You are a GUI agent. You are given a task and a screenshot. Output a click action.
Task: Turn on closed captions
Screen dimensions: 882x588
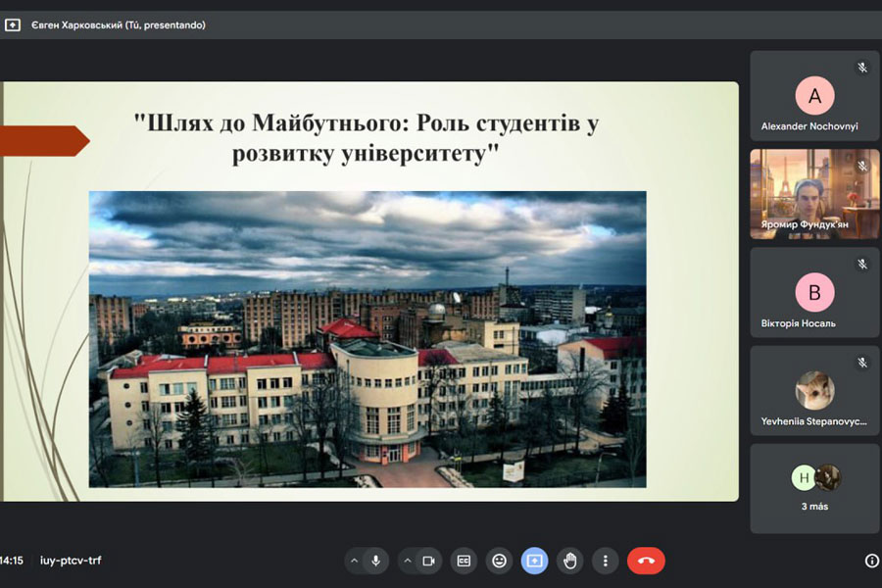point(464,561)
